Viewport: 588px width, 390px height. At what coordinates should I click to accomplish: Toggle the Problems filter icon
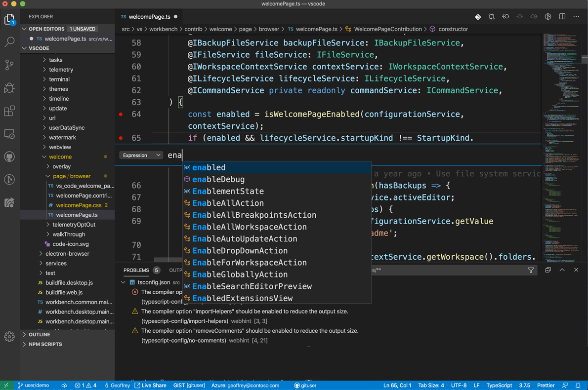(x=531, y=270)
